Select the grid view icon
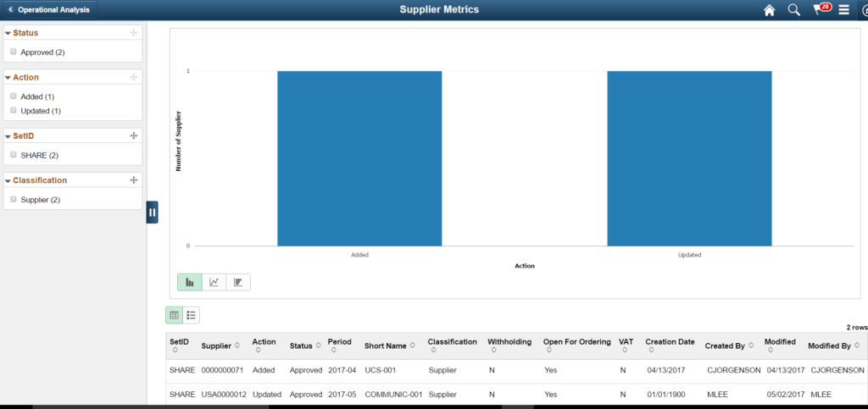Viewport: 868px width, 409px height. pyautogui.click(x=175, y=315)
